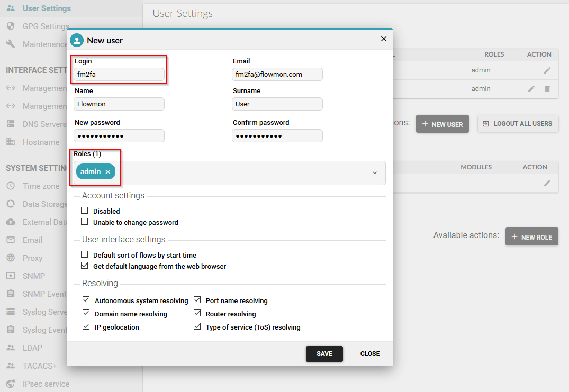This screenshot has width=569, height=392.
Task: Open User Settings in the sidebar
Action: 47,8
